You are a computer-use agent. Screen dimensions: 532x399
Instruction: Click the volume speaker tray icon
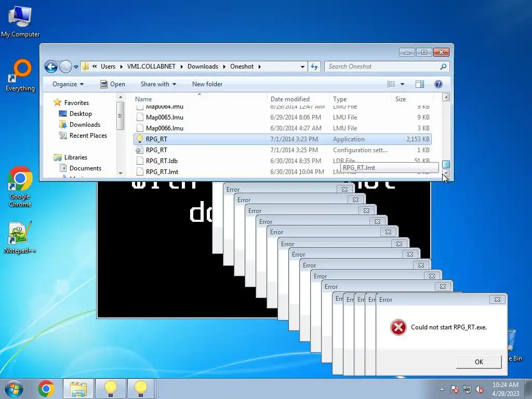pos(480,389)
